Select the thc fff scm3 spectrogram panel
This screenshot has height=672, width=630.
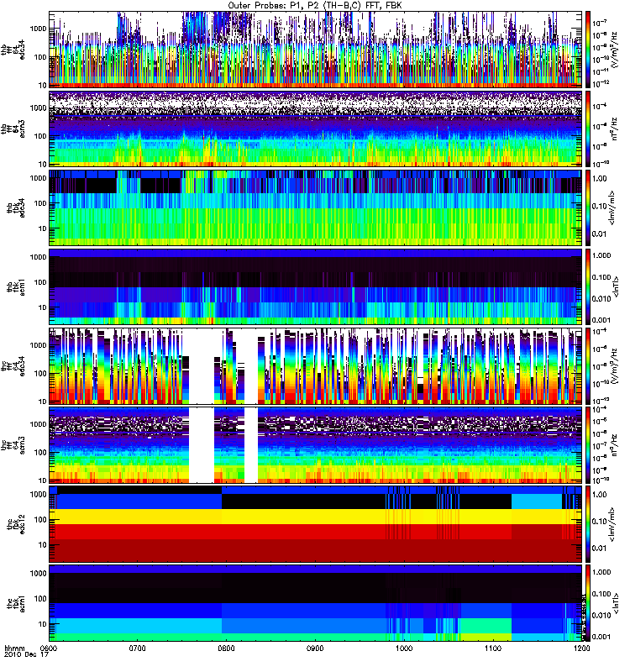click(x=315, y=445)
